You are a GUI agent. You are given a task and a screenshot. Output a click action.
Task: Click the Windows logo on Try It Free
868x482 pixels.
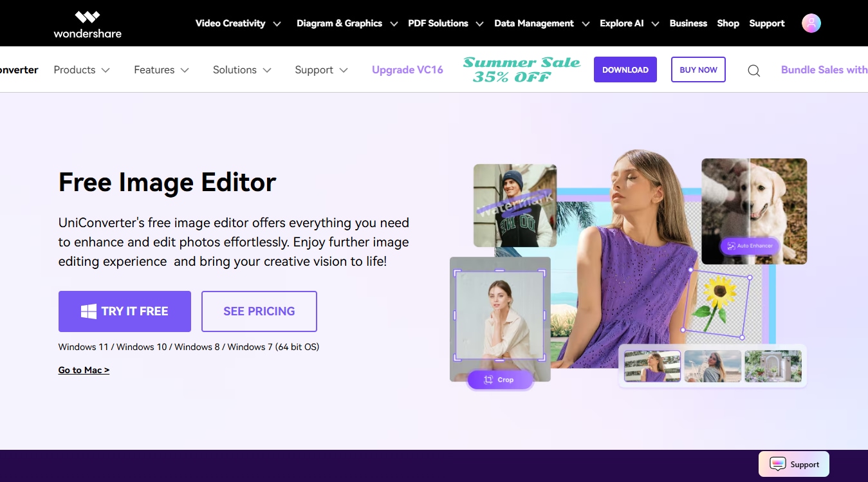coord(89,311)
